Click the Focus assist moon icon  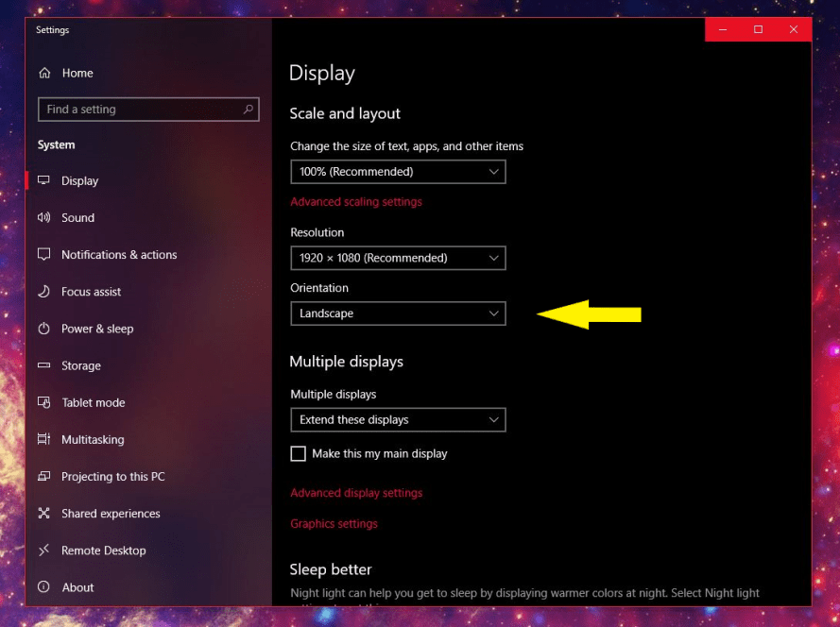click(x=43, y=292)
